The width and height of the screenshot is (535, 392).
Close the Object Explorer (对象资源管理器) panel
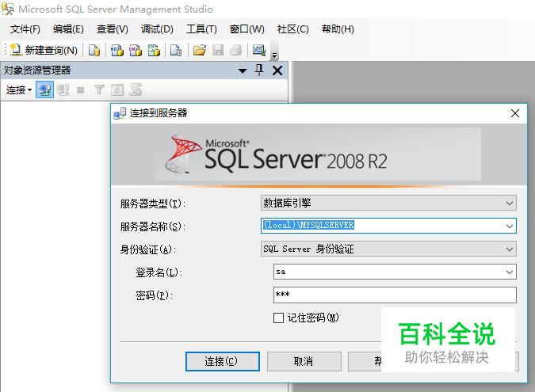click(277, 70)
